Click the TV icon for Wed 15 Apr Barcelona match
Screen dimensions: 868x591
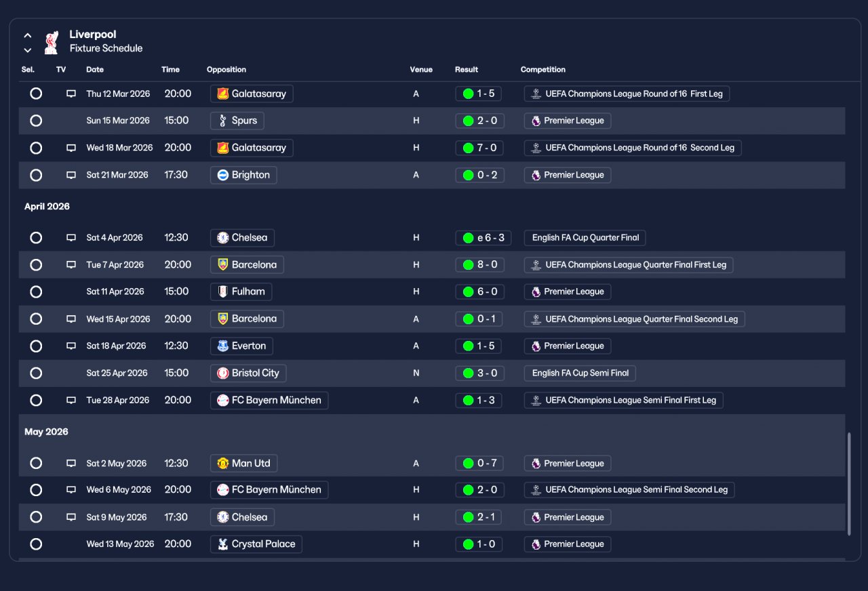71,319
